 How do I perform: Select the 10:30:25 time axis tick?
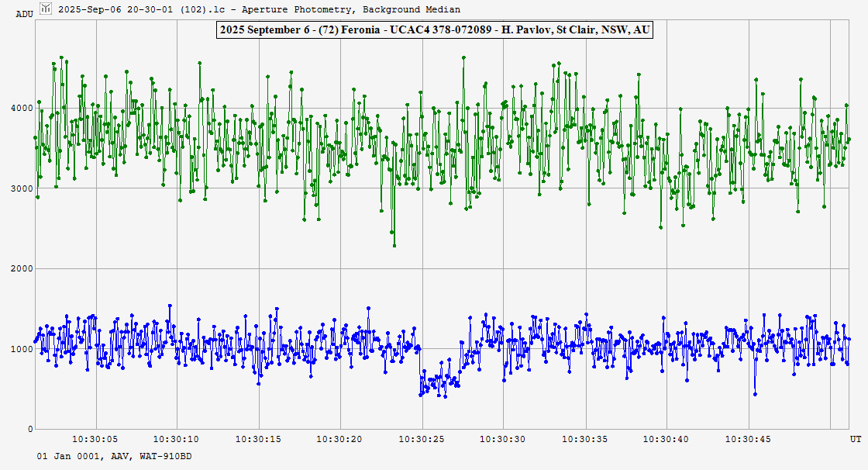point(422,440)
